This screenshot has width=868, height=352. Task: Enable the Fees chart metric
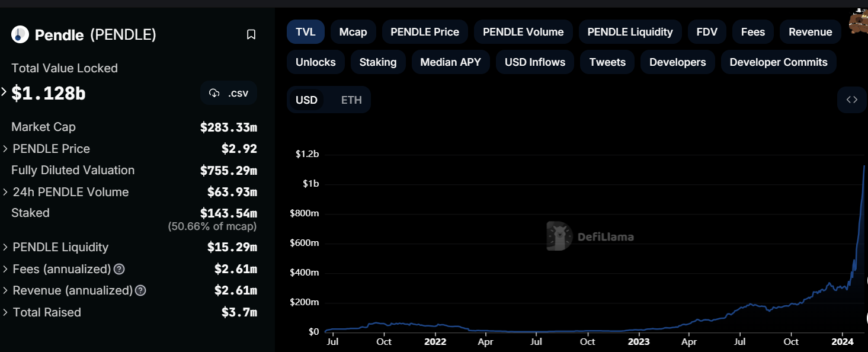752,32
